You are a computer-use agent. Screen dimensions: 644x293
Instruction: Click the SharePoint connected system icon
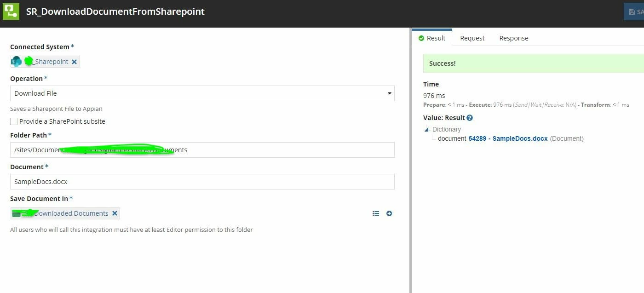[x=16, y=61]
